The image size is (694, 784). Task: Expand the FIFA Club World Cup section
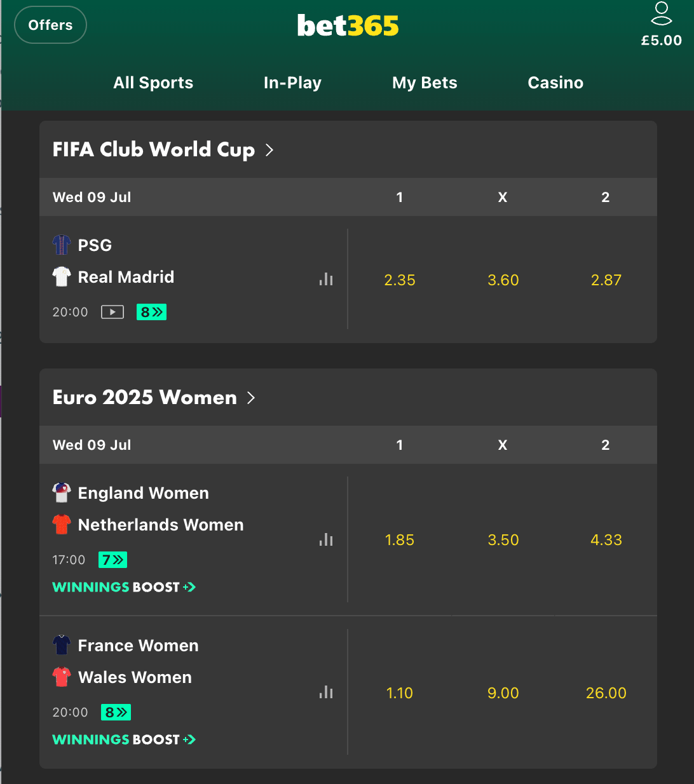point(163,149)
